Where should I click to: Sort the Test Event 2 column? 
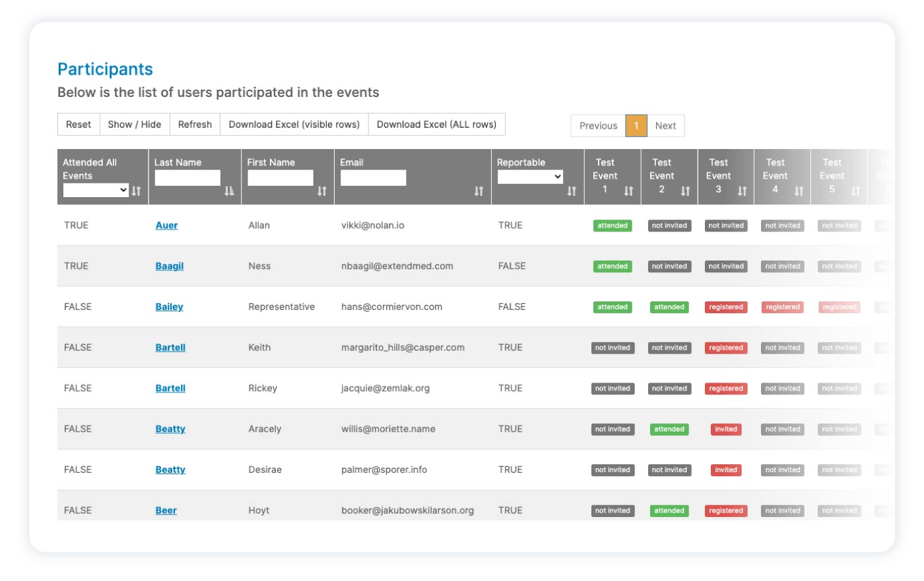click(685, 191)
